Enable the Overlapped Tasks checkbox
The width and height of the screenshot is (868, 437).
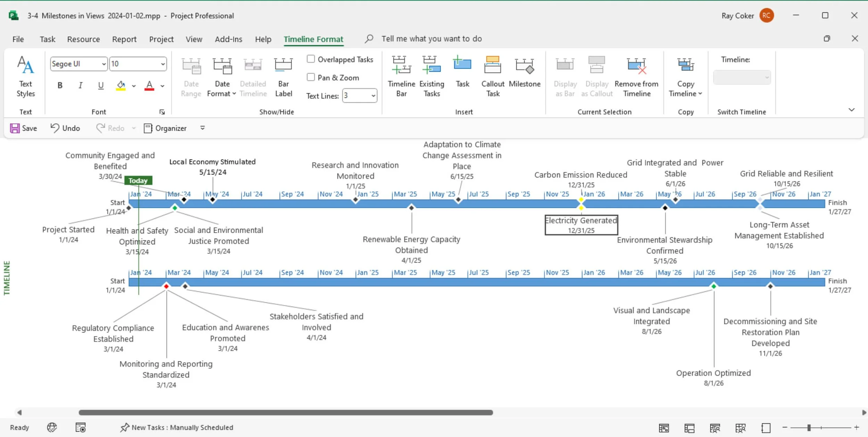click(x=311, y=59)
